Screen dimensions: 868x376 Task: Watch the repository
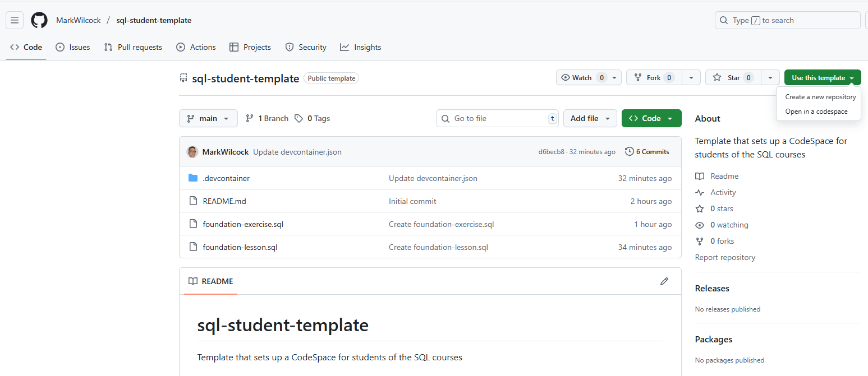point(581,77)
